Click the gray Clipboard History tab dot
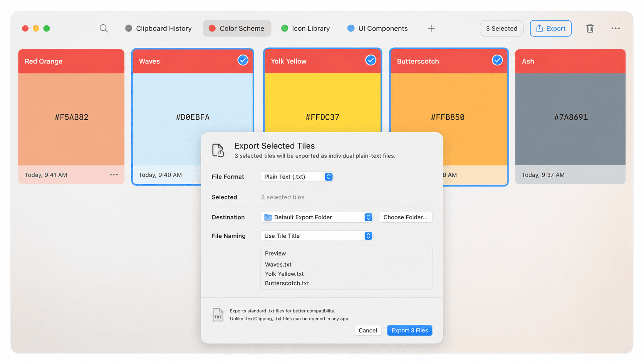 129,28
